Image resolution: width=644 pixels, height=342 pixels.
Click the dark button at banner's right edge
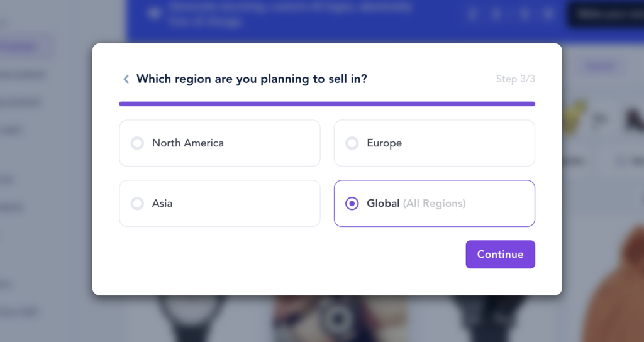[x=605, y=14]
